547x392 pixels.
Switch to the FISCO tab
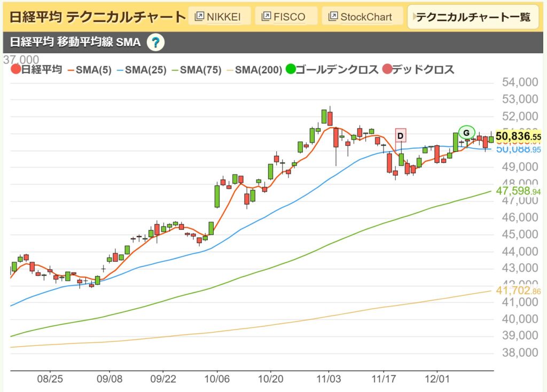point(286,16)
